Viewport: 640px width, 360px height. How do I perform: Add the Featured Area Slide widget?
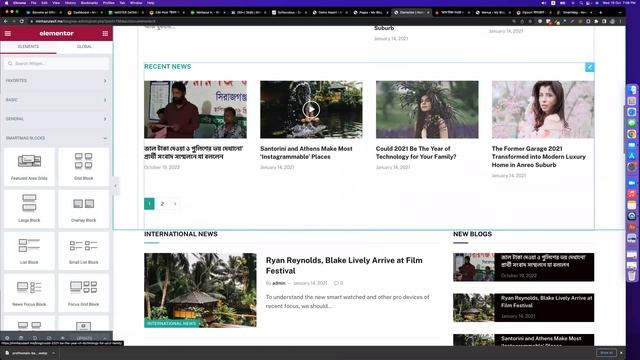point(29,167)
